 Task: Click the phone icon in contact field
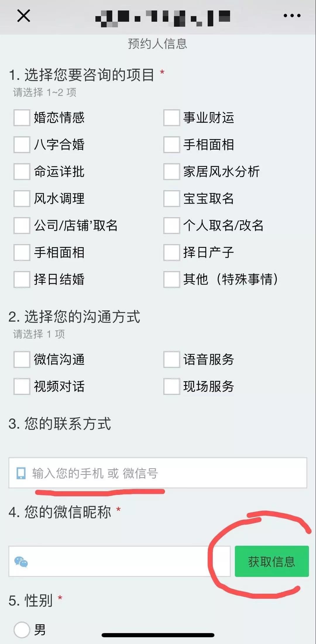(21, 473)
